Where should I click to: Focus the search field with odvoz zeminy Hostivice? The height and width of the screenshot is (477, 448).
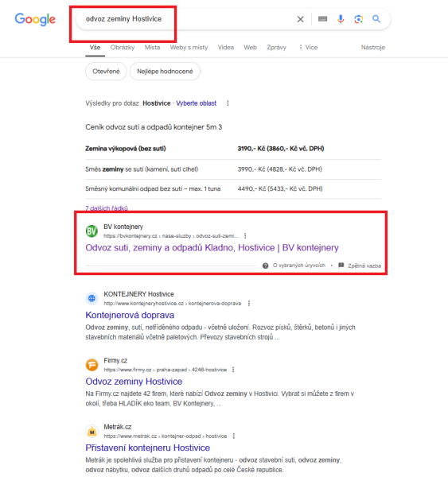(183, 19)
